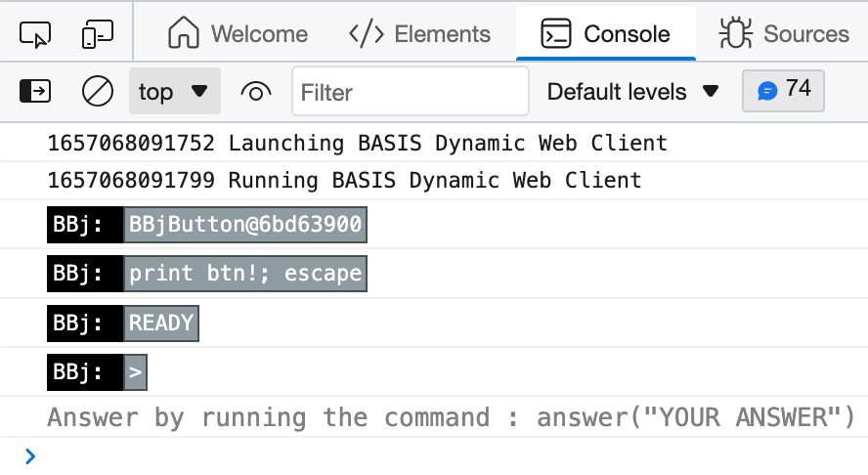Select the Console tab

coord(606,34)
